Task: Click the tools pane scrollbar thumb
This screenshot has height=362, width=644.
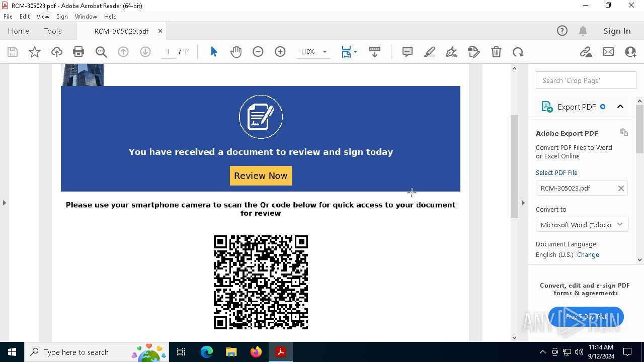Action: (x=640, y=129)
